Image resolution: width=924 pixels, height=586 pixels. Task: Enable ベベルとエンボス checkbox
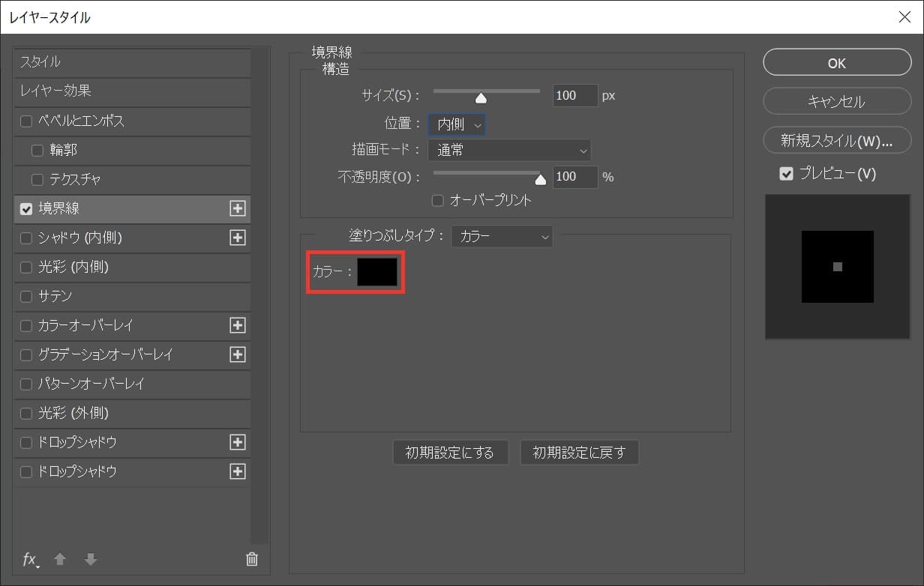(x=26, y=121)
